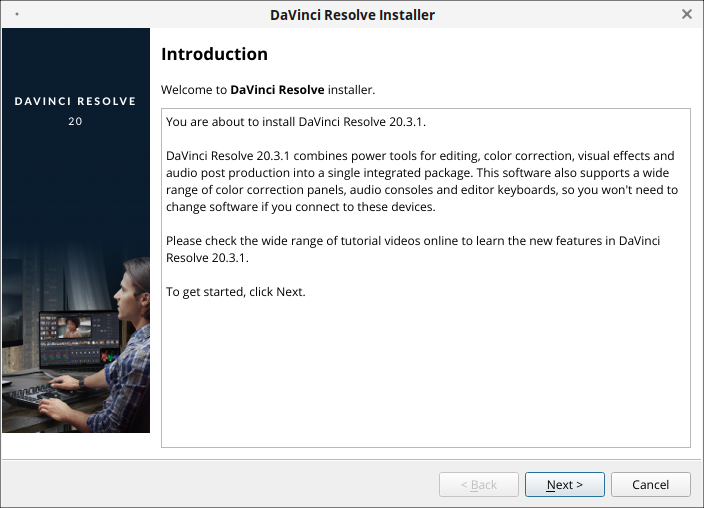Click the man in the sidebar photo
The image size is (704, 508).
pyautogui.click(x=127, y=320)
